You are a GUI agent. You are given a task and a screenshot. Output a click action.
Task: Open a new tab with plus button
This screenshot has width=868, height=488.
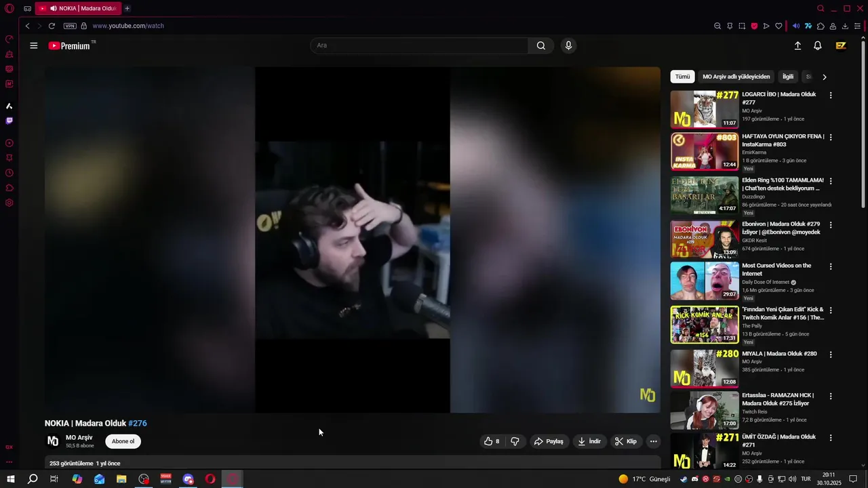tap(127, 8)
